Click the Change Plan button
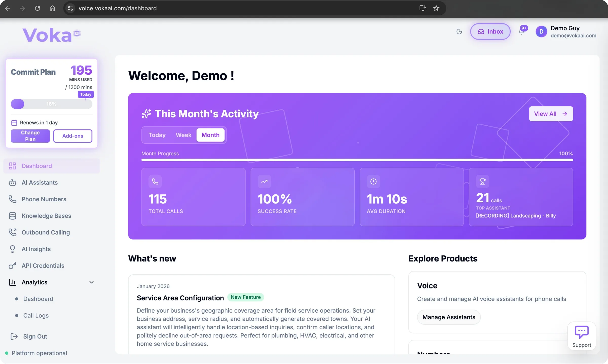This screenshot has height=364, width=608. click(30, 136)
